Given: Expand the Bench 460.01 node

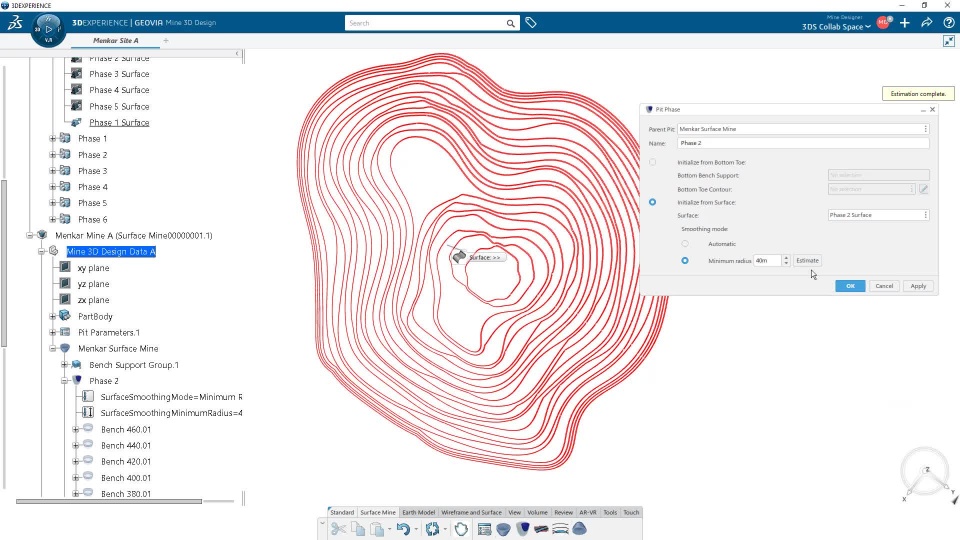Looking at the screenshot, I should tap(75, 429).
